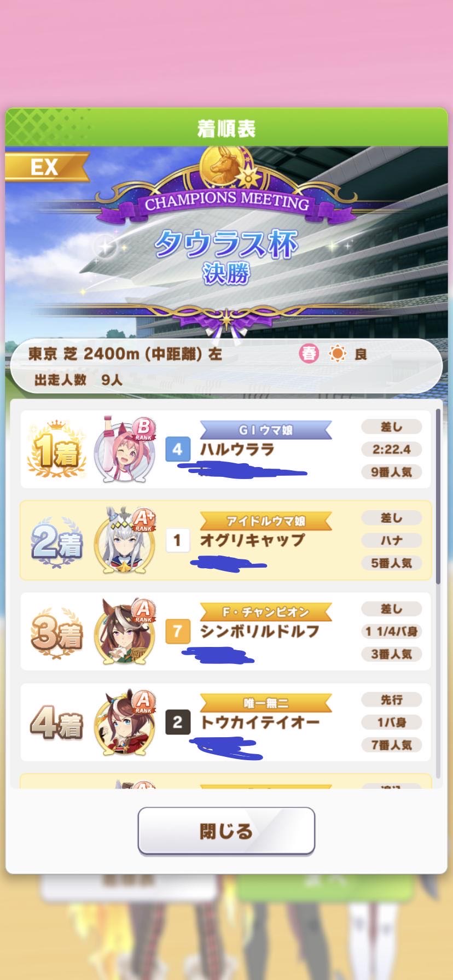Select Oguri Cap's gray-haired portrait icon

(x=125, y=540)
